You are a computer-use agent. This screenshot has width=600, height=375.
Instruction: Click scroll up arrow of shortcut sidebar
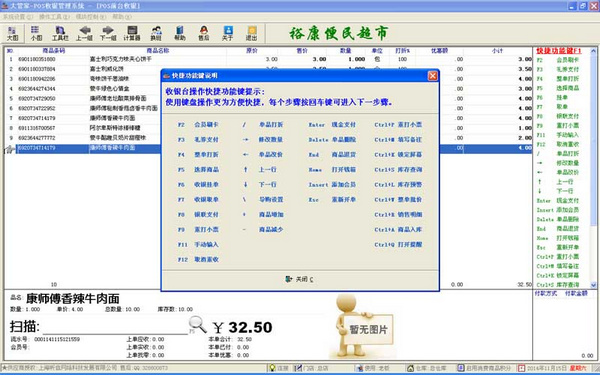click(593, 51)
